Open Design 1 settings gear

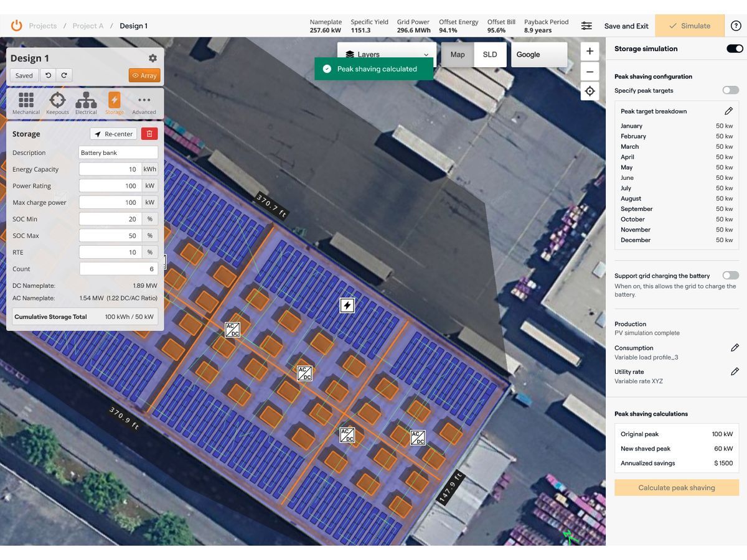(153, 58)
